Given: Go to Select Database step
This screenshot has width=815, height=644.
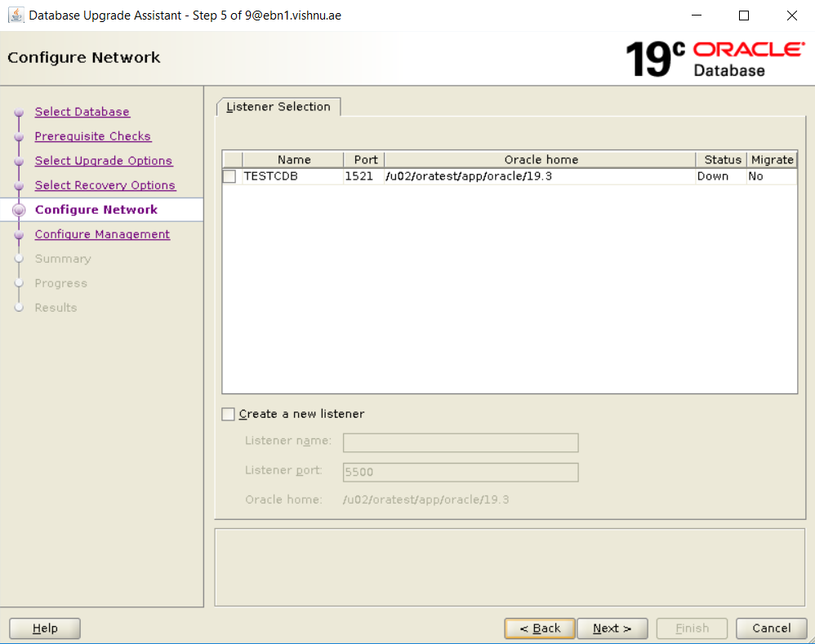Looking at the screenshot, I should pyautogui.click(x=82, y=112).
